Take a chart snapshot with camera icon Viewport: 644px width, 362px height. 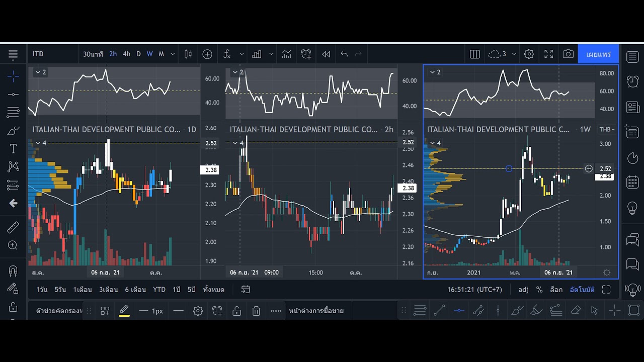coord(568,54)
